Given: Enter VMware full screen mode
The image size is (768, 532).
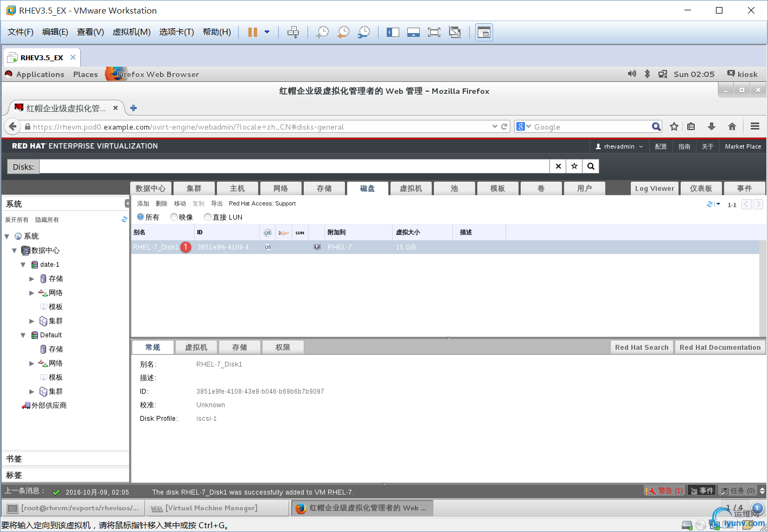Looking at the screenshot, I should (434, 32).
